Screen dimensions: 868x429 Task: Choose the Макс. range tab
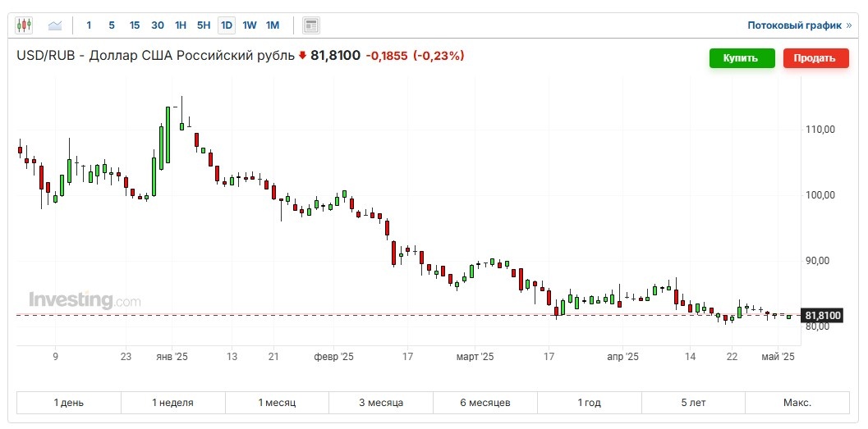pos(797,403)
